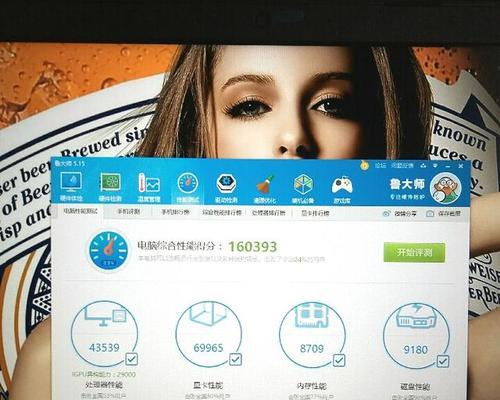Click the 鲁大师 cartoon avatar
Image resolution: width=500 pixels, height=400 pixels.
tap(446, 189)
